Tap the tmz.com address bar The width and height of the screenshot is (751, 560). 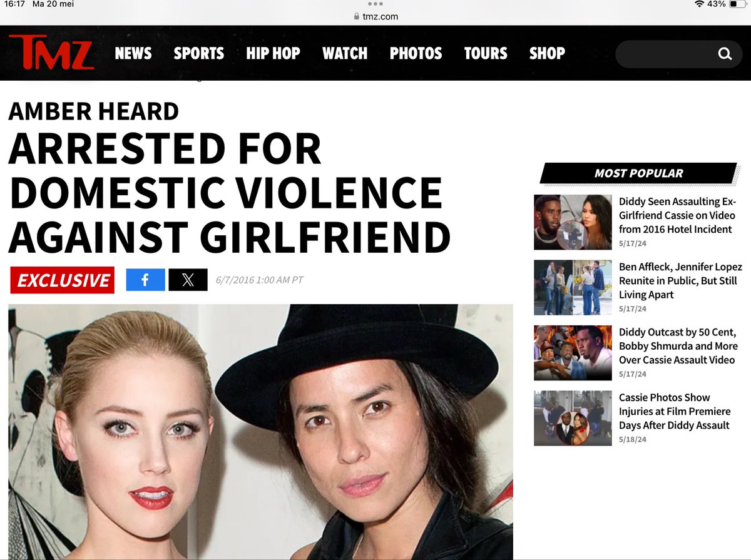coord(375,17)
